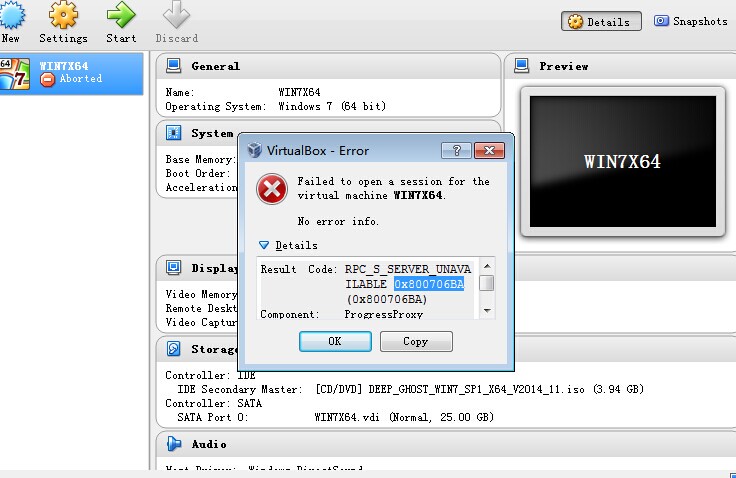Click the System section chip icon
This screenshot has width=736, height=478.
click(174, 133)
